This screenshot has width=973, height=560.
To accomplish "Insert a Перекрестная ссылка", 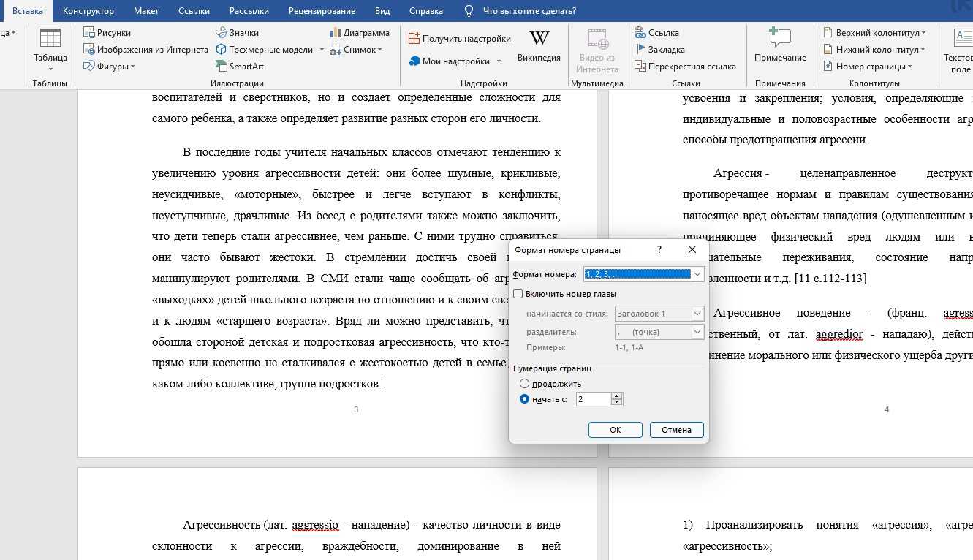I will pos(685,67).
